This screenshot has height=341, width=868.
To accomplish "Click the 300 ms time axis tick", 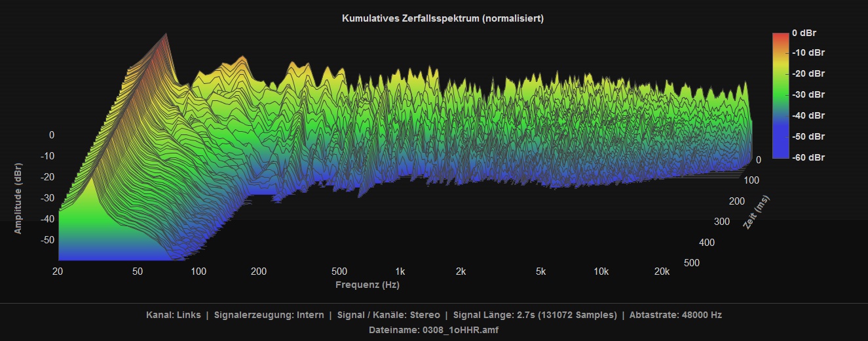I will point(721,222).
